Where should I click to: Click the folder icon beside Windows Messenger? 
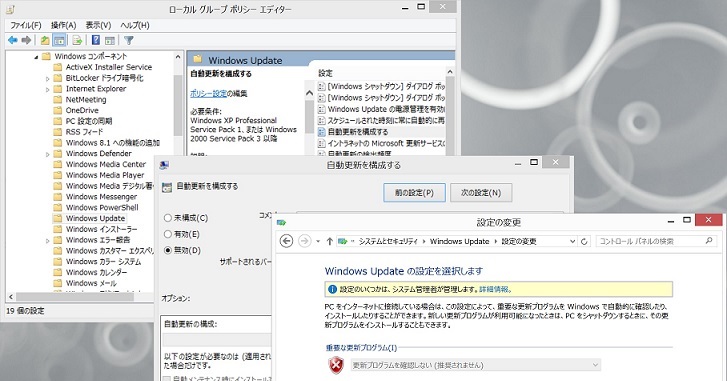pyautogui.click(x=58, y=197)
